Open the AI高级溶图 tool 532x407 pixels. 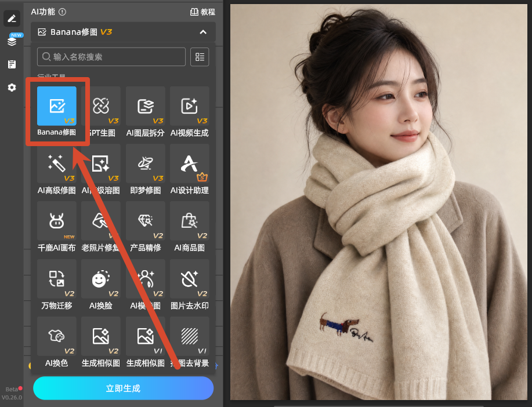(x=101, y=163)
